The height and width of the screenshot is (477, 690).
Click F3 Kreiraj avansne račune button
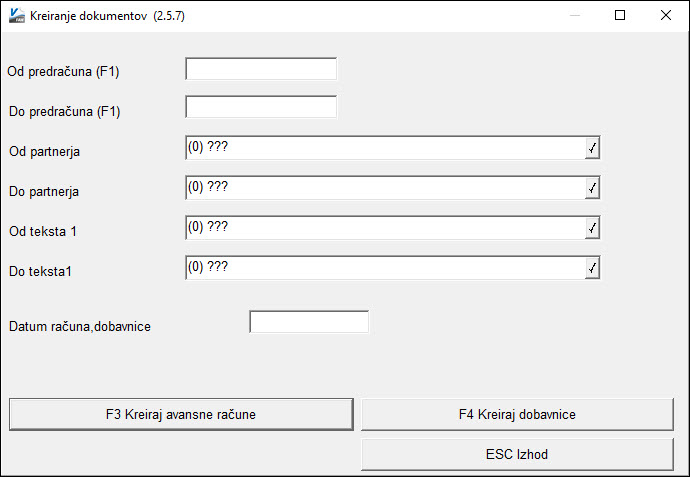pyautogui.click(x=181, y=414)
